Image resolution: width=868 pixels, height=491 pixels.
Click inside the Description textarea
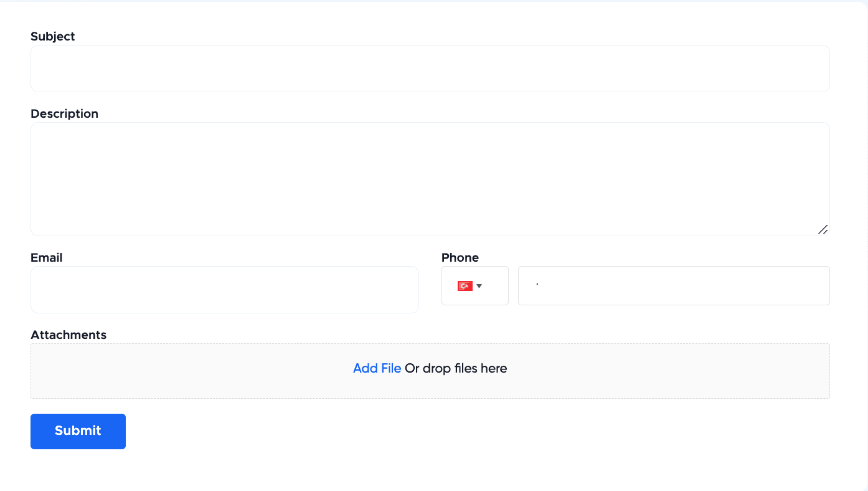click(x=430, y=179)
